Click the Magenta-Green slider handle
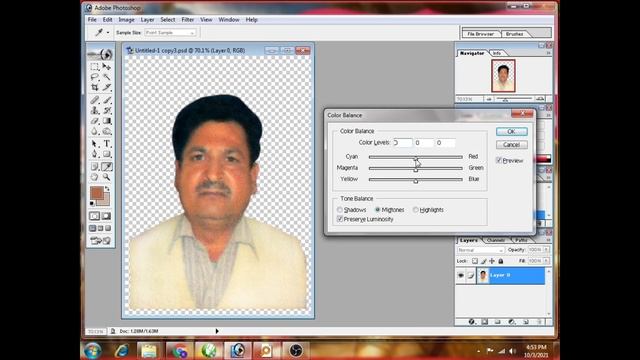 pos(416,170)
